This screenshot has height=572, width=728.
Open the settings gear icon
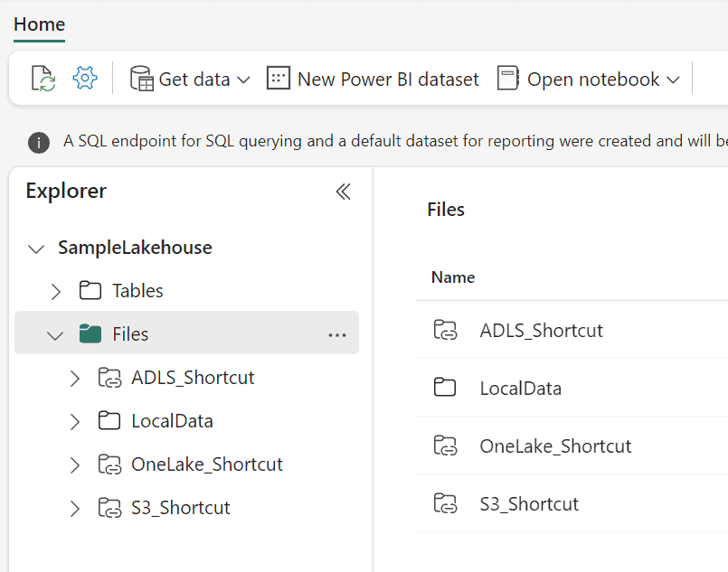tap(85, 78)
